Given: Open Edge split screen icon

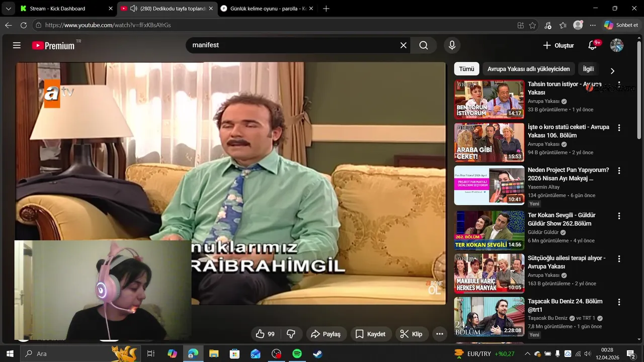Looking at the screenshot, I should [x=520, y=25].
